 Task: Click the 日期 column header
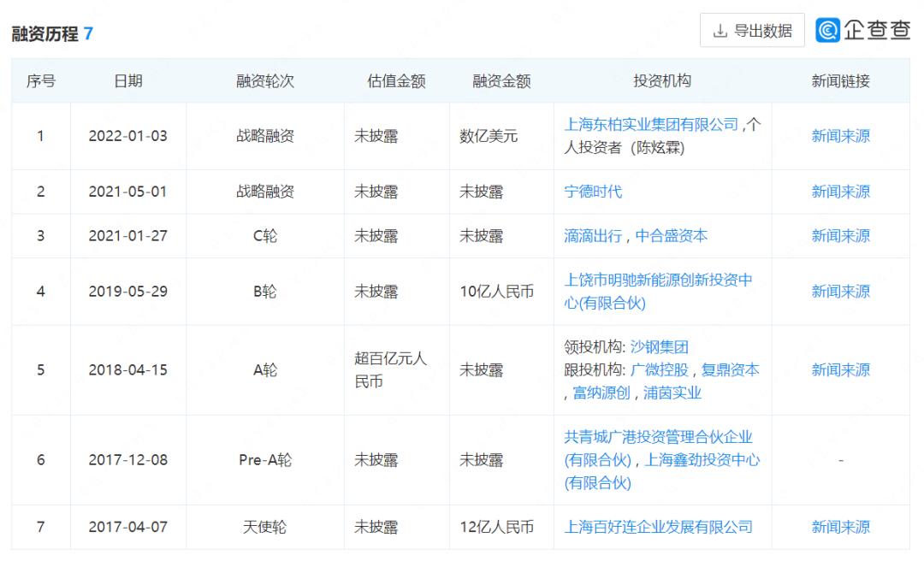[127, 80]
